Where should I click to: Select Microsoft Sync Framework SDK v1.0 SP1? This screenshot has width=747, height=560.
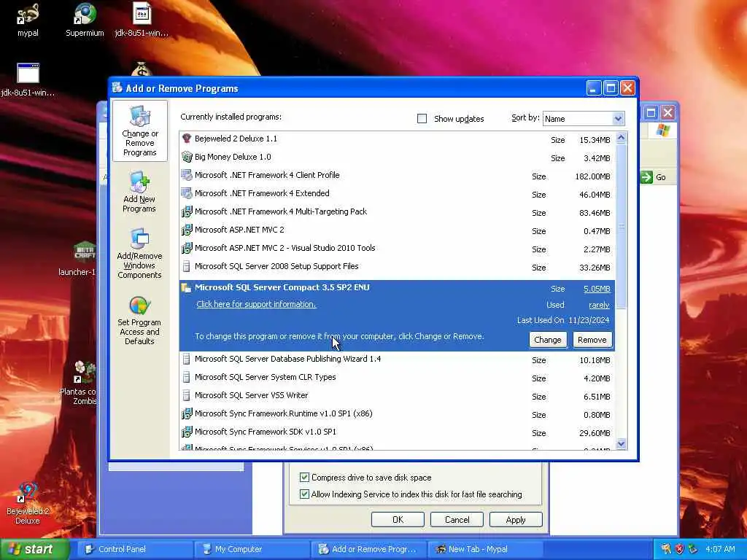pyautogui.click(x=398, y=432)
